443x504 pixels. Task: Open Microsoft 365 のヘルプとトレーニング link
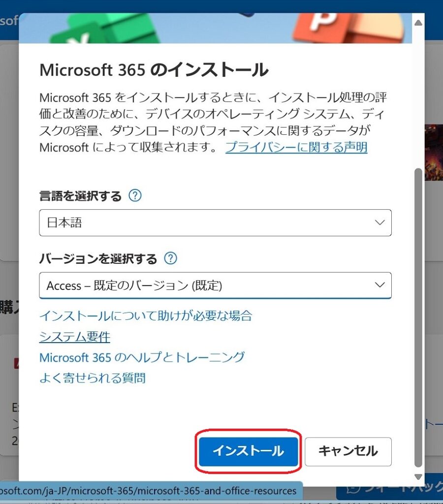[142, 357]
